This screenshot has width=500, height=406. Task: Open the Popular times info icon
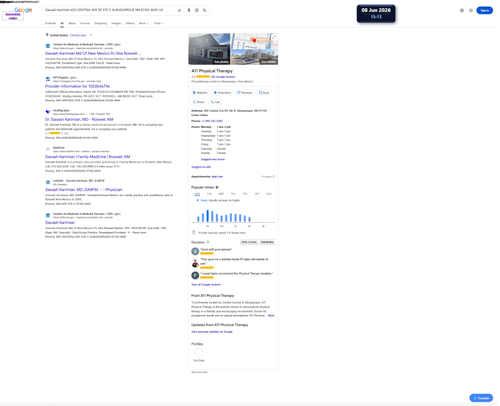tap(217, 187)
